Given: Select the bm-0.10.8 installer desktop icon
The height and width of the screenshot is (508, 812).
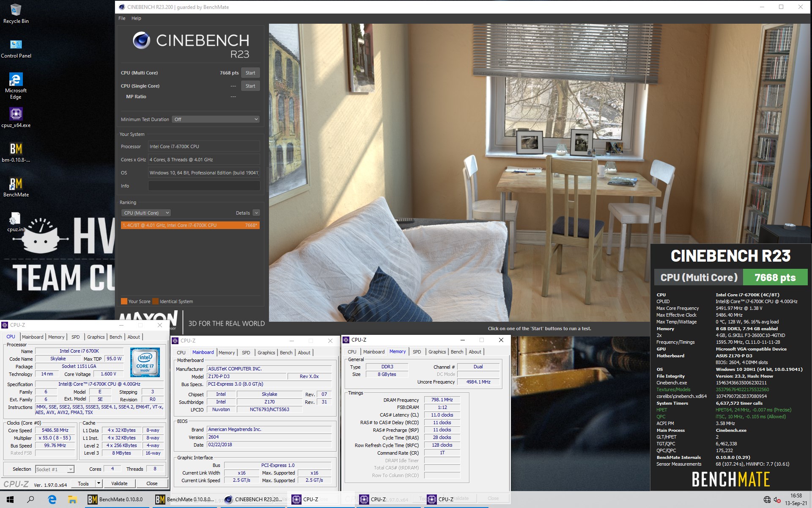Looking at the screenshot, I should coord(16,152).
